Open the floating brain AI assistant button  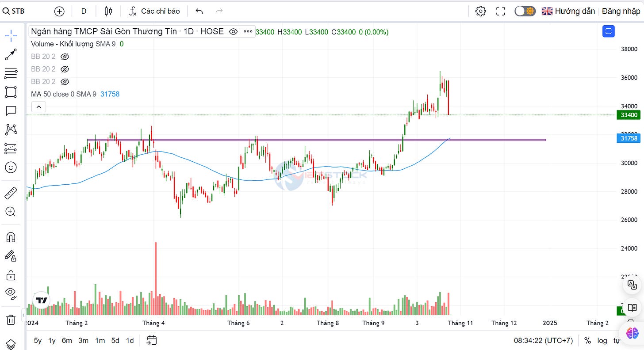(632, 332)
